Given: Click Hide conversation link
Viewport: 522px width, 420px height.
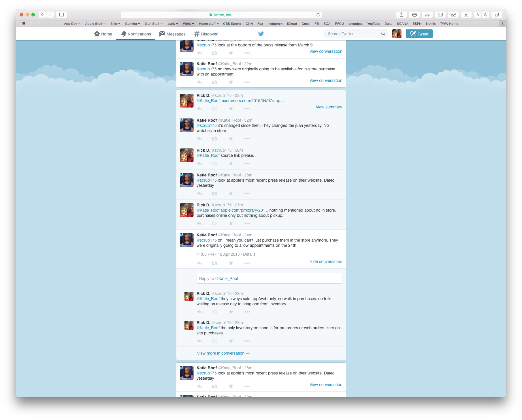Looking at the screenshot, I should click(326, 261).
